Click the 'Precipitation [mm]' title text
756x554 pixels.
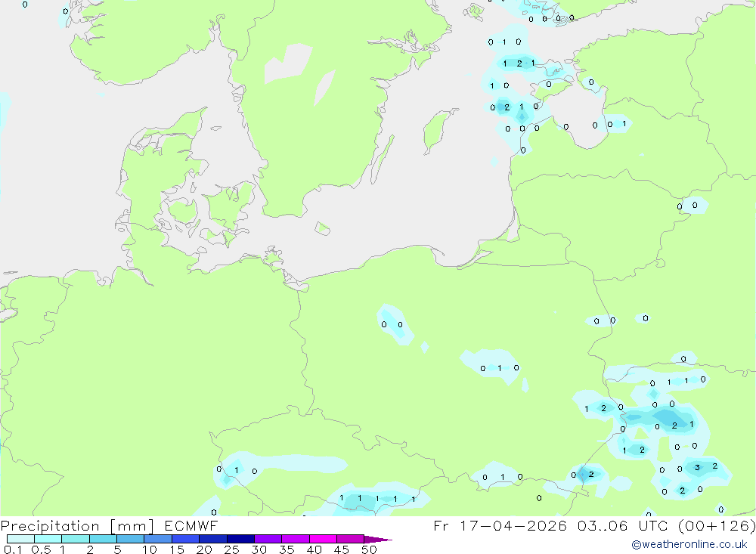click(x=77, y=526)
